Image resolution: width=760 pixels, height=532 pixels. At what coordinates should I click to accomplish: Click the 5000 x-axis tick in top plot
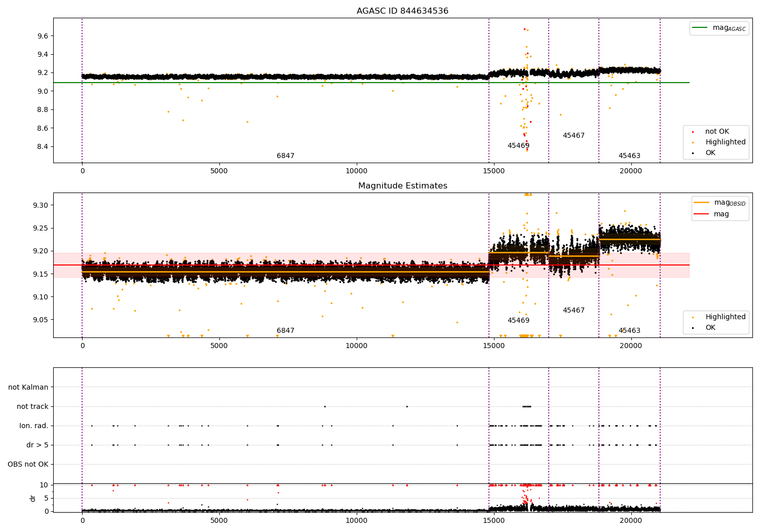[219, 171]
